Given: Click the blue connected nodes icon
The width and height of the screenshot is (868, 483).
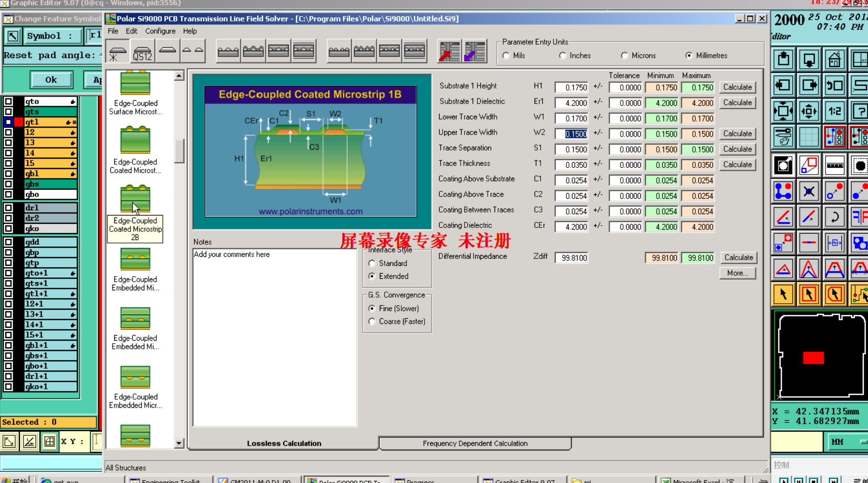Looking at the screenshot, I should 783,191.
